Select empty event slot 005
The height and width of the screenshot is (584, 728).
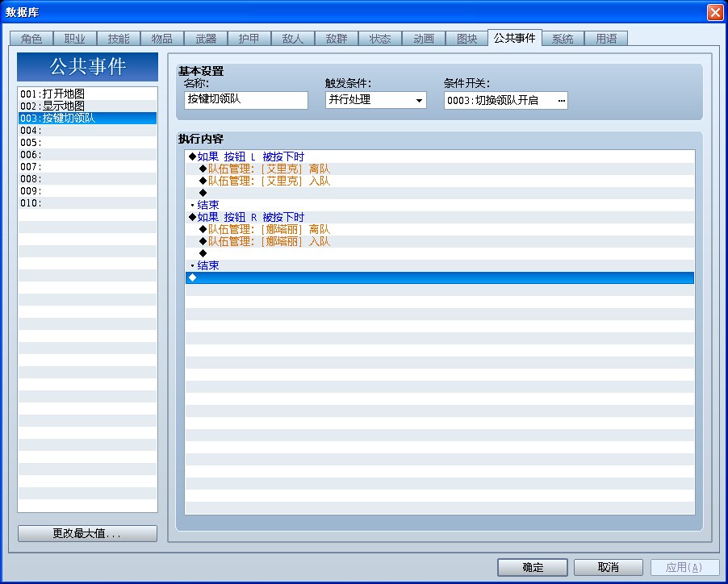pos(87,142)
